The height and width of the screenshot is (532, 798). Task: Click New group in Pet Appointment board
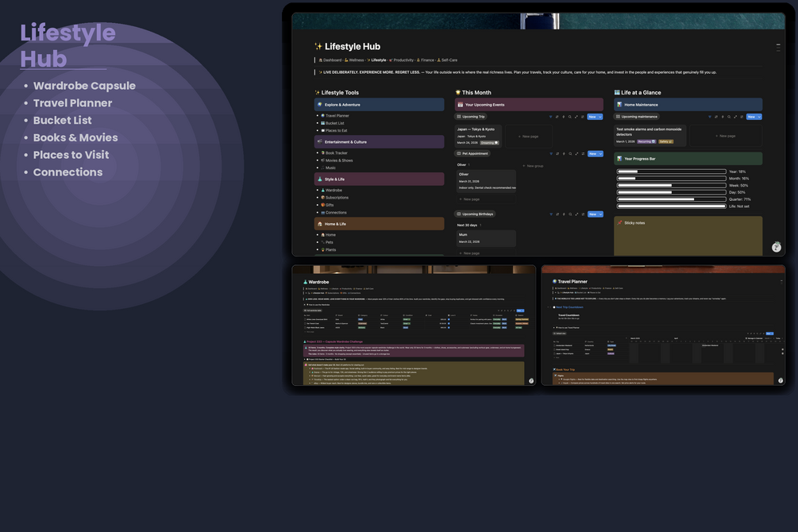(x=533, y=166)
